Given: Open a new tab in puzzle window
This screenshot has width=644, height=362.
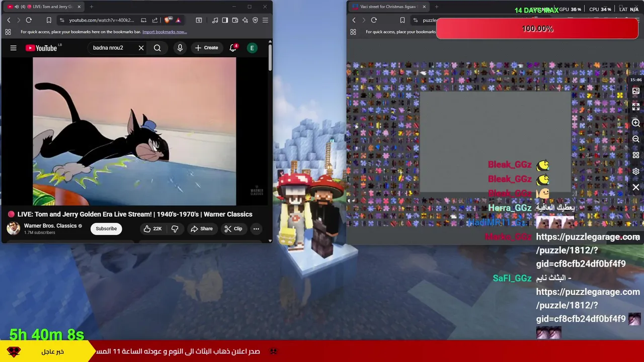Looking at the screenshot, I should click(x=437, y=7).
